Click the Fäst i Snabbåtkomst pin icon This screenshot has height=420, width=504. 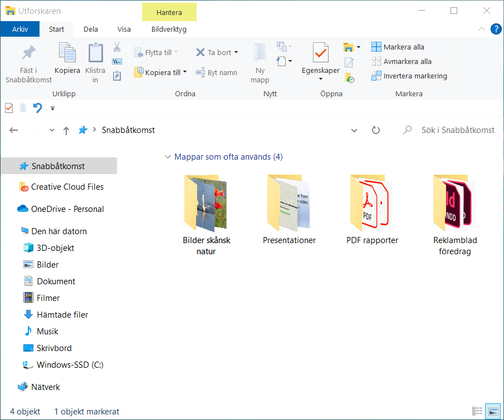coord(28,53)
